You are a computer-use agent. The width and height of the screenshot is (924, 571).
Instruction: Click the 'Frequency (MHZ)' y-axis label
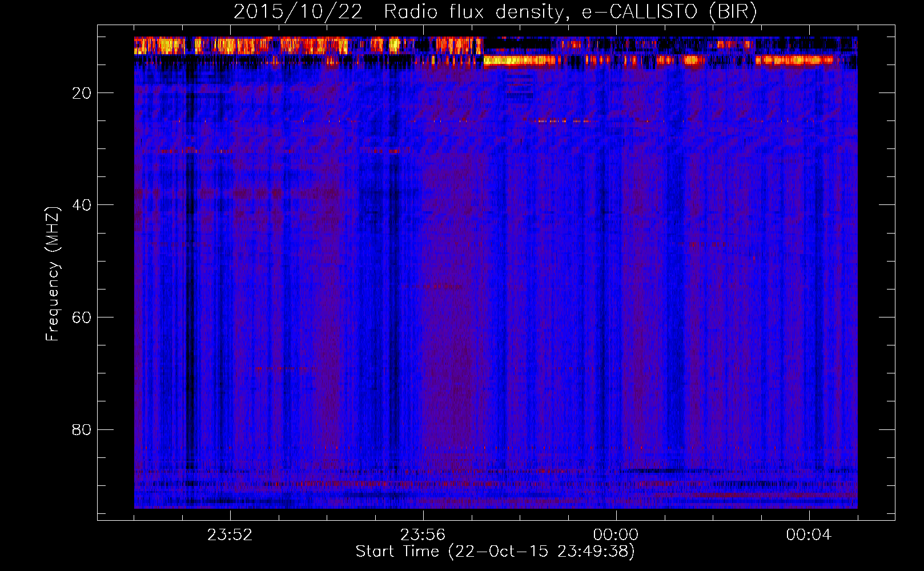pos(53,274)
